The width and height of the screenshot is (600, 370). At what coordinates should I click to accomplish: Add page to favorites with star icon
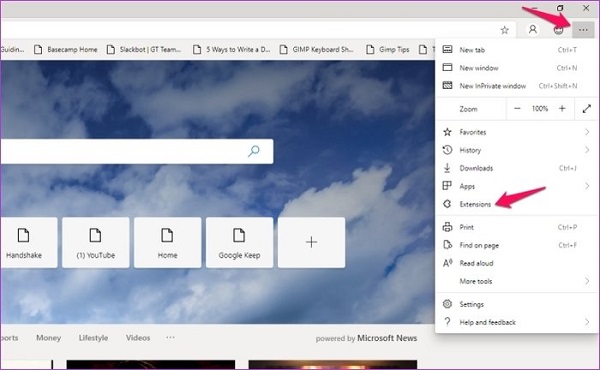(x=505, y=30)
